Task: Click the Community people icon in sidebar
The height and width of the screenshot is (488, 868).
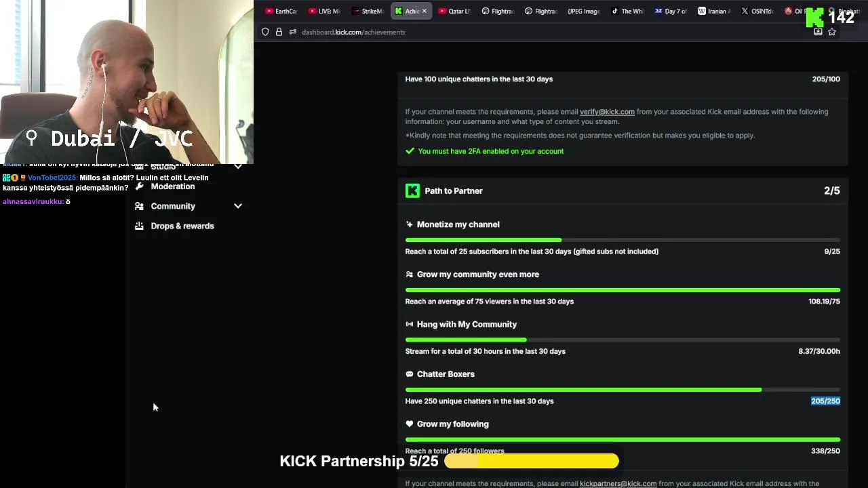Action: pos(139,206)
